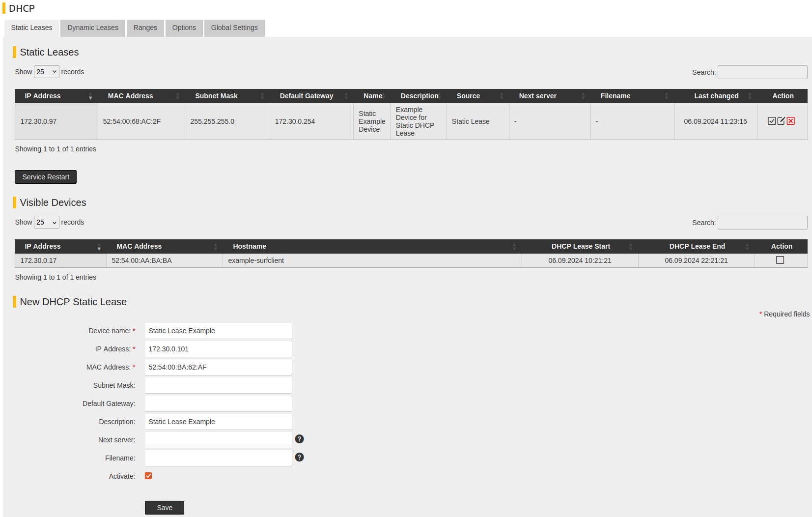Screen dimensions: 812x517
Task: Sort Visible Devices by IP Address
Action: (60, 246)
